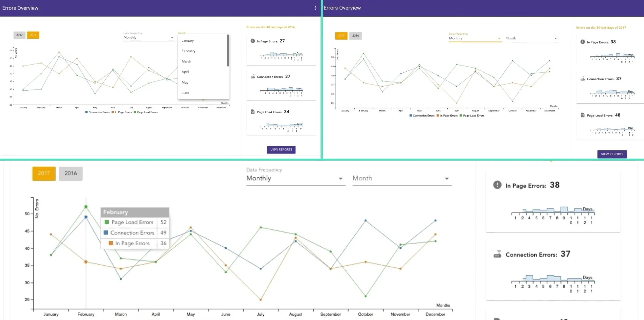Click the Connection Errors router icon in the 2016 summary
This screenshot has height=320, width=644.
click(x=252, y=76)
